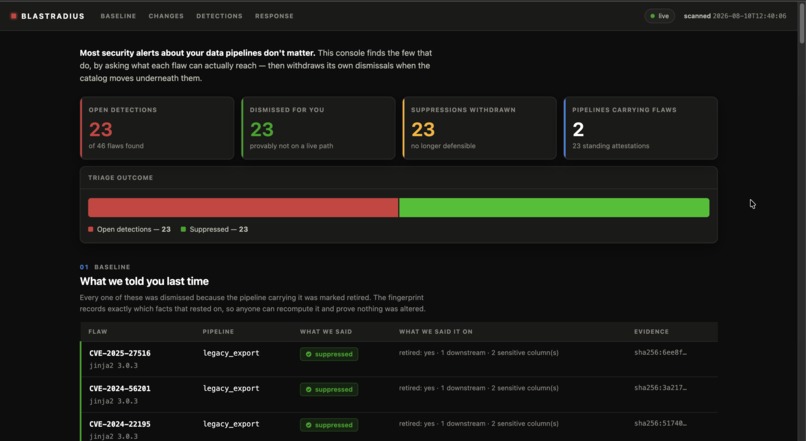Click check icon in CVE-2024-56201 suppressed badge
The height and width of the screenshot is (441, 806).
tap(308, 390)
